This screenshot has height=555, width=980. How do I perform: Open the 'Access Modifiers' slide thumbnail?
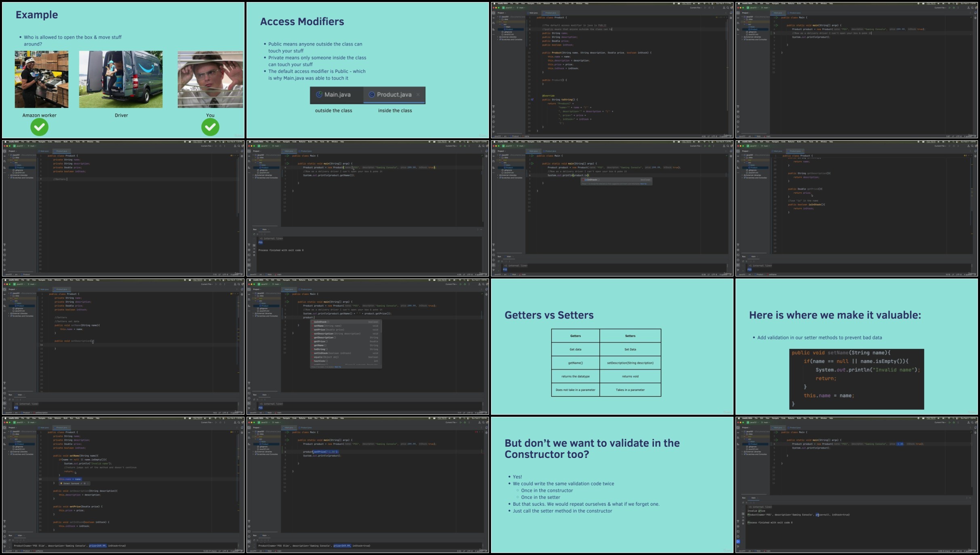click(368, 70)
